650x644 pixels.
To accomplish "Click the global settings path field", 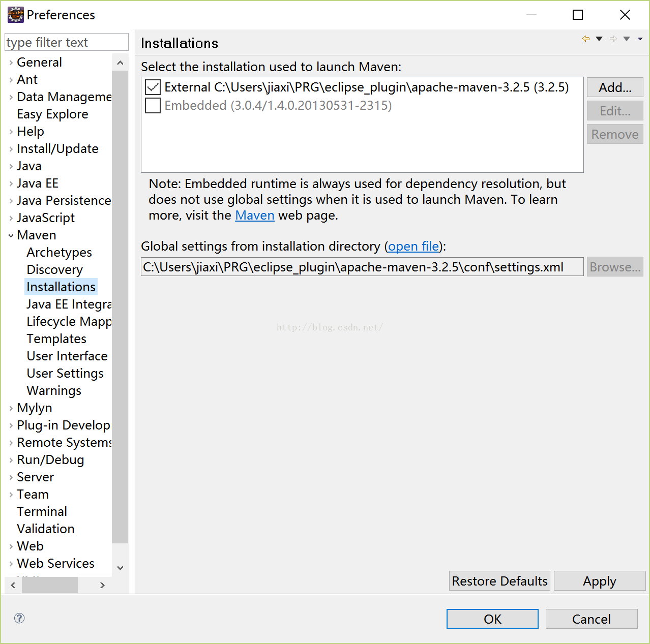I will click(362, 267).
